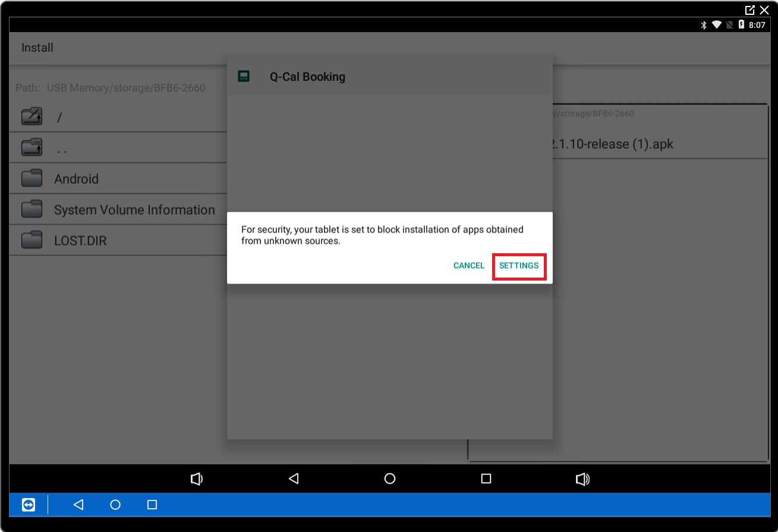Go up using the ".." folder icon
778x532 pixels.
click(32, 147)
